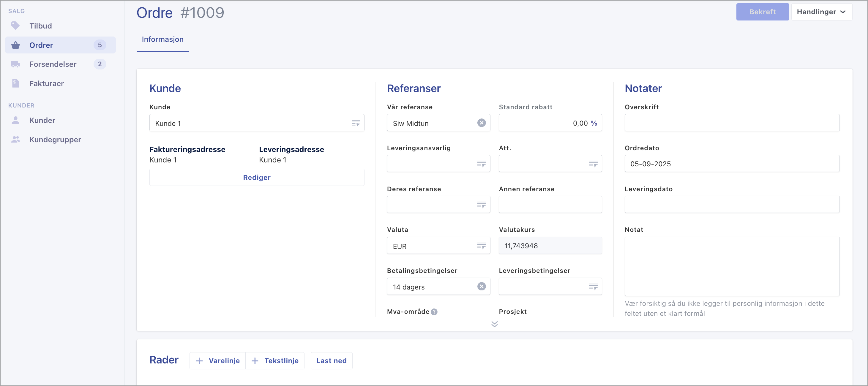Click the Overskrift input field
Screen dimensions: 868x386
pyautogui.click(x=732, y=123)
